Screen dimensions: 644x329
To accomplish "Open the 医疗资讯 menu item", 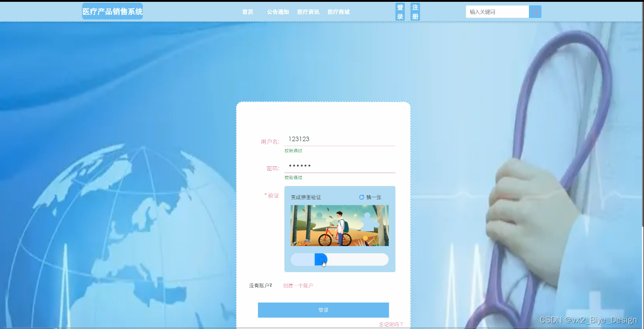I will coord(308,12).
